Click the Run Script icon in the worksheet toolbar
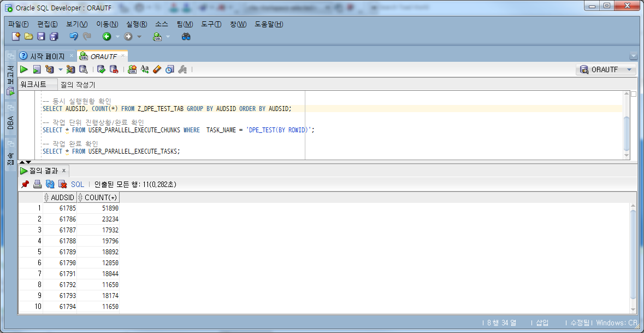The image size is (644, 333). (x=37, y=69)
